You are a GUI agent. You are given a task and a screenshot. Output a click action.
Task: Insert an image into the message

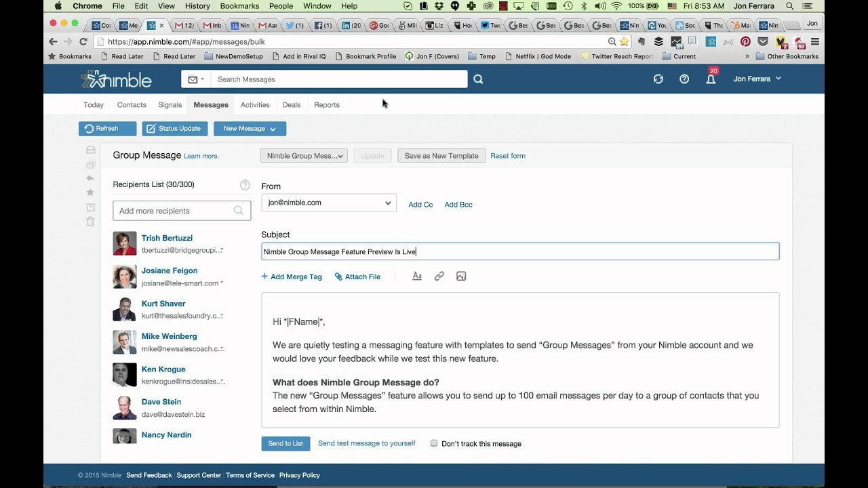click(x=461, y=276)
